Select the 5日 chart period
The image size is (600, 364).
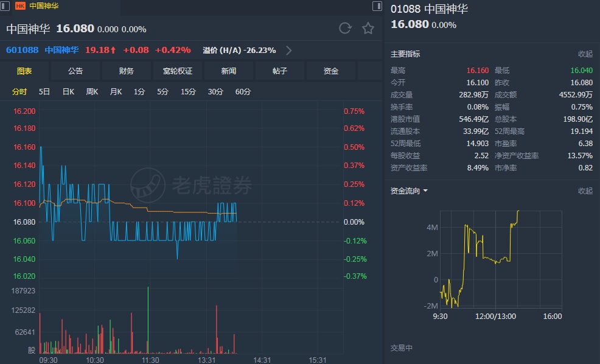point(44,92)
